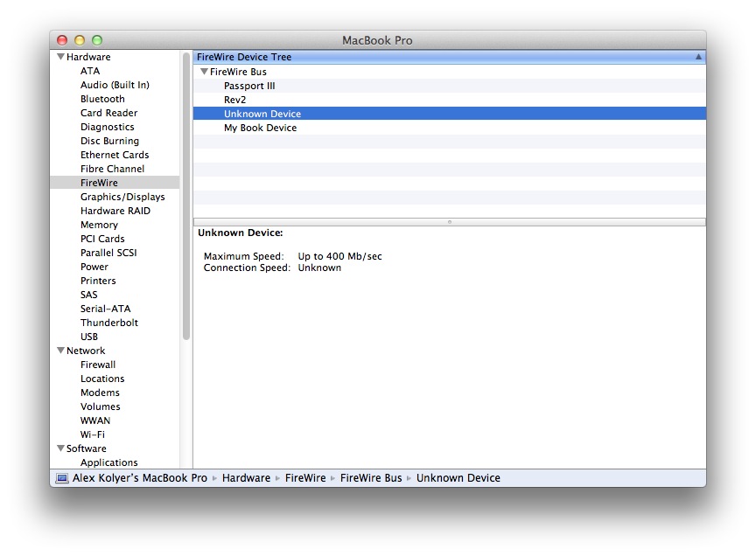Select My Book Device in tree
The width and height of the screenshot is (756, 556).
pos(450,128)
